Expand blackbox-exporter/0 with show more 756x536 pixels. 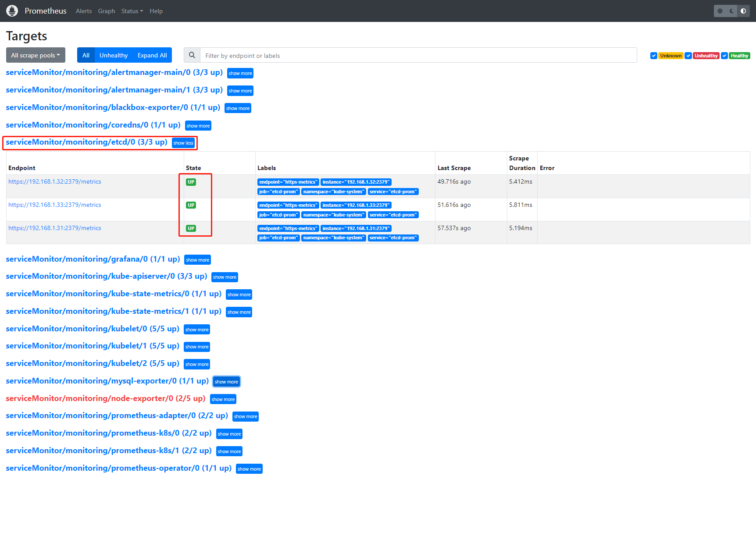(238, 108)
